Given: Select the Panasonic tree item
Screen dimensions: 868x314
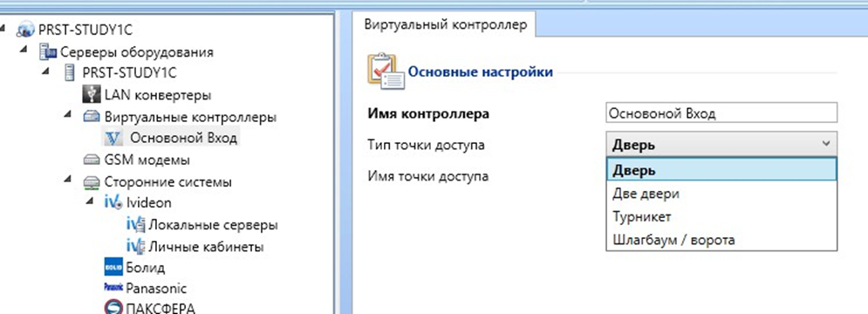Looking at the screenshot, I should [x=156, y=289].
